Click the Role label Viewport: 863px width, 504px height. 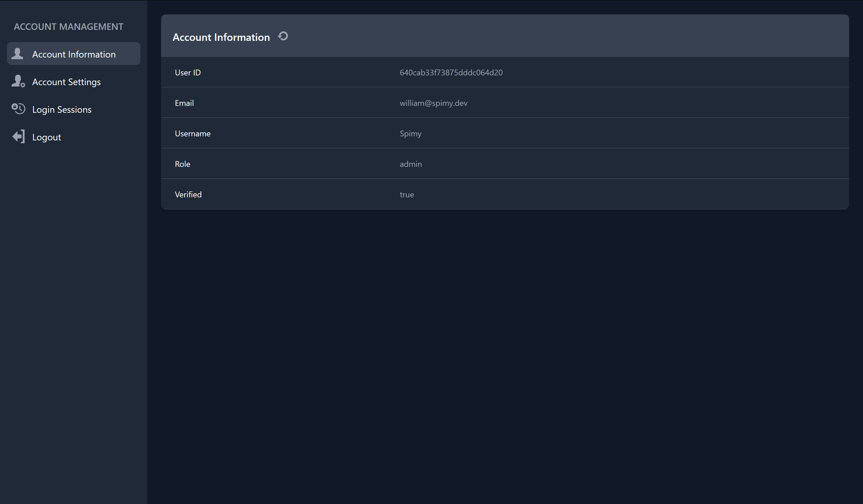pos(183,164)
